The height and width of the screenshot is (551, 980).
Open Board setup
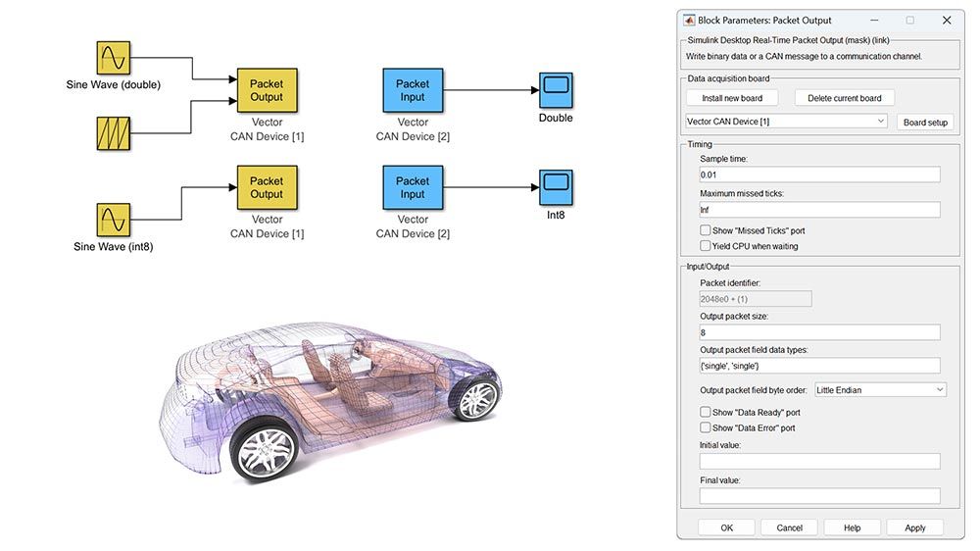925,123
